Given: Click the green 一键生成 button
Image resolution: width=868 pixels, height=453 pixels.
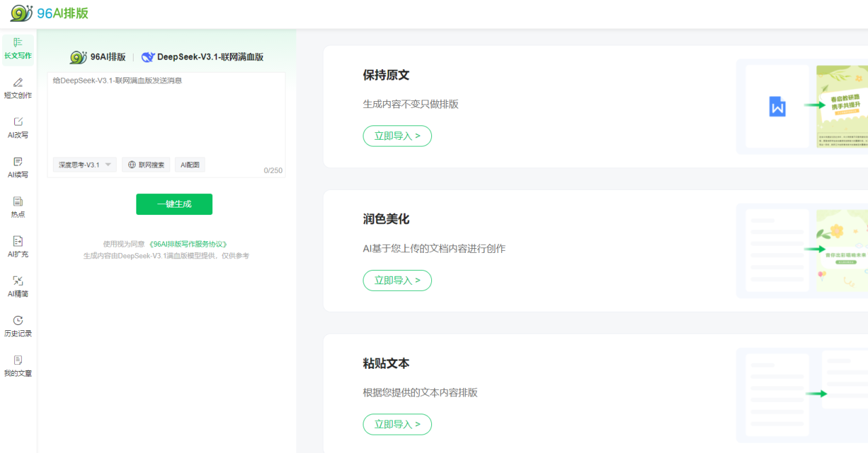Looking at the screenshot, I should [174, 204].
